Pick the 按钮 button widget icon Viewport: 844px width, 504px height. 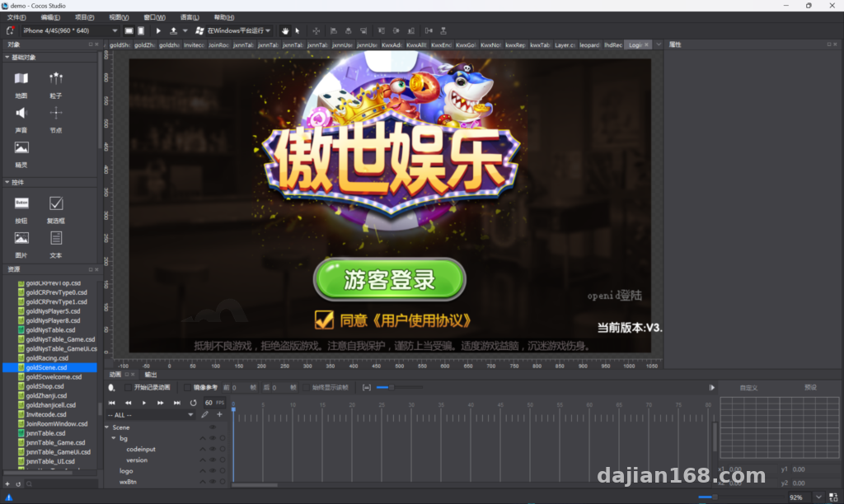click(21, 203)
